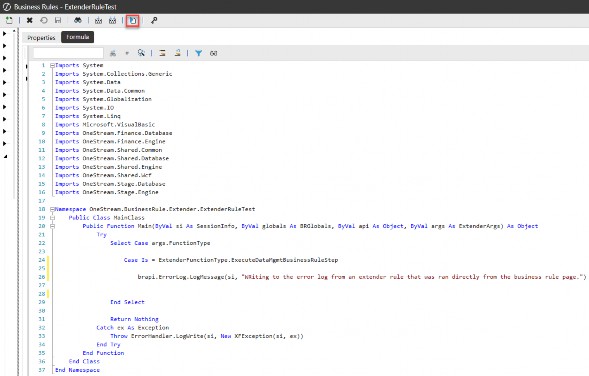Click 'Imports System.Linq' line
Image resolution: width=589 pixels, height=376 pixels.
(x=88, y=116)
